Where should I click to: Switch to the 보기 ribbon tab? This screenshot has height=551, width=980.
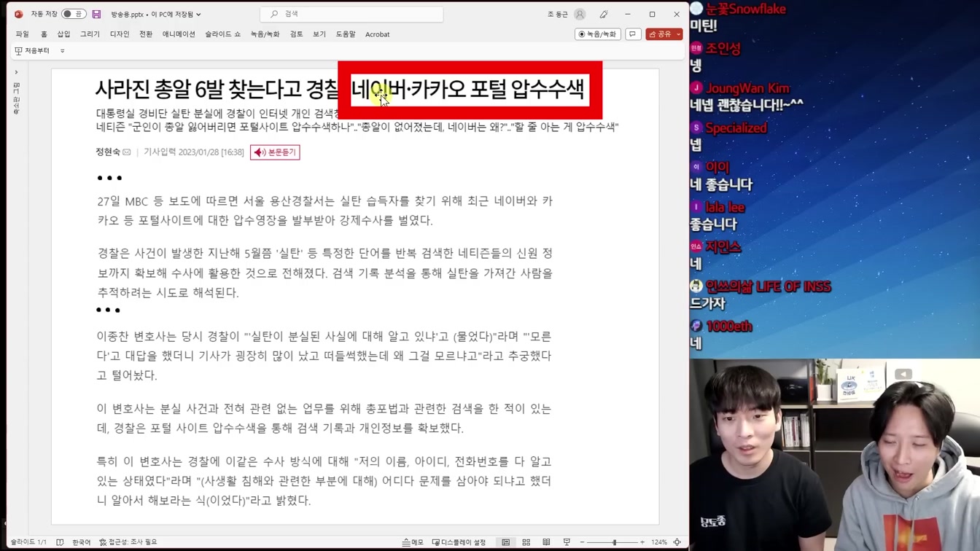(319, 34)
